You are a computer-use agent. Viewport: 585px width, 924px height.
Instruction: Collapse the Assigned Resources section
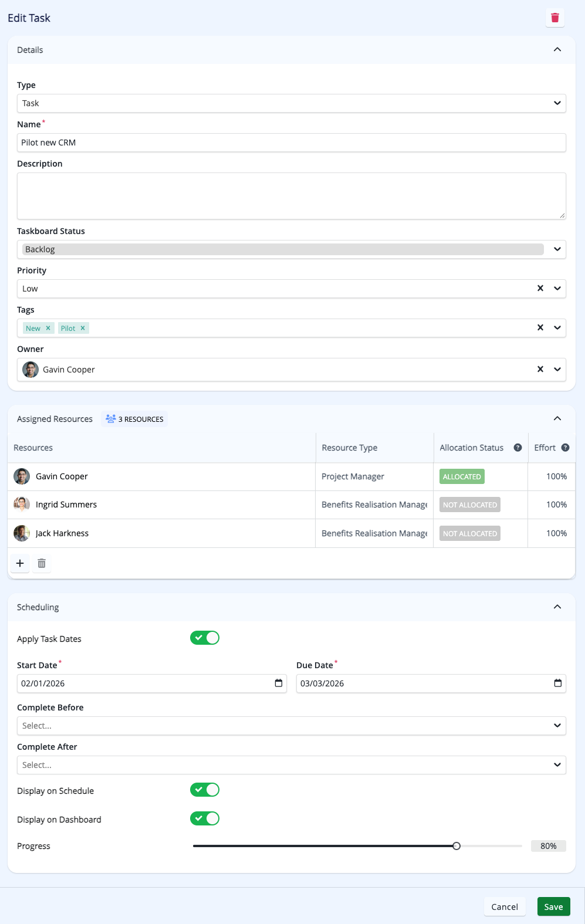[x=557, y=419]
